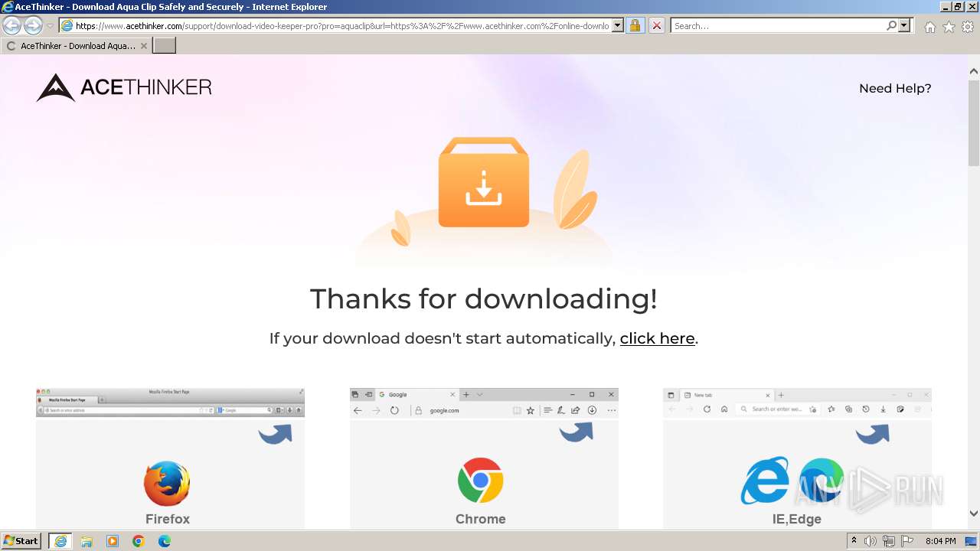The height and width of the screenshot is (551, 980).
Task: Open media player taskbar icon
Action: point(113,541)
